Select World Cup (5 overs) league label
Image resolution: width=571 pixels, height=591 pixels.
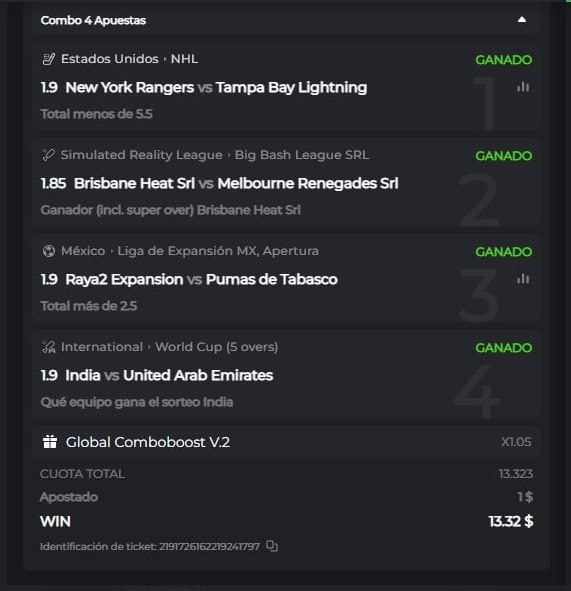217,347
